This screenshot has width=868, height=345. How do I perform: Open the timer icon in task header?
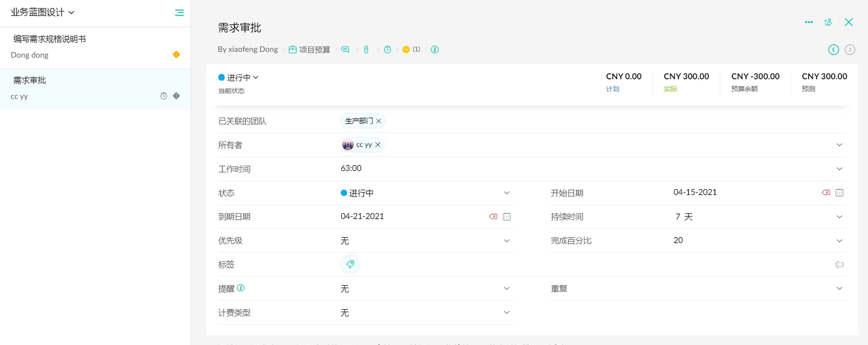pos(388,49)
